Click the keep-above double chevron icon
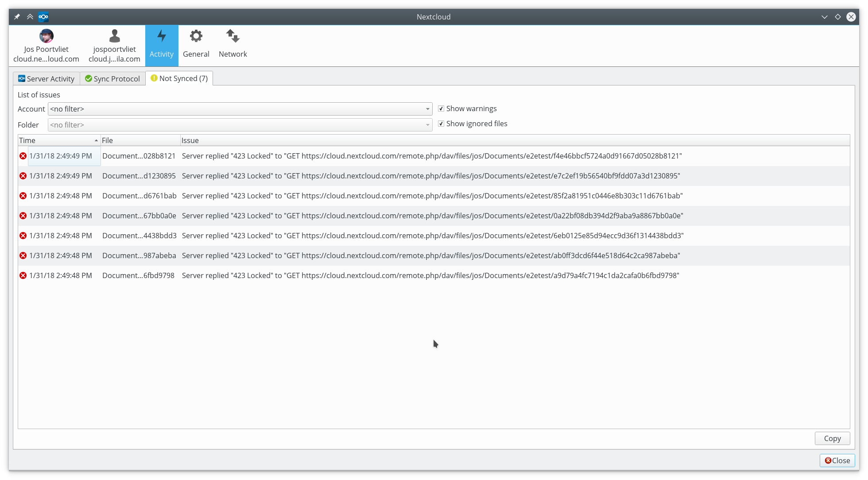 pyautogui.click(x=30, y=17)
